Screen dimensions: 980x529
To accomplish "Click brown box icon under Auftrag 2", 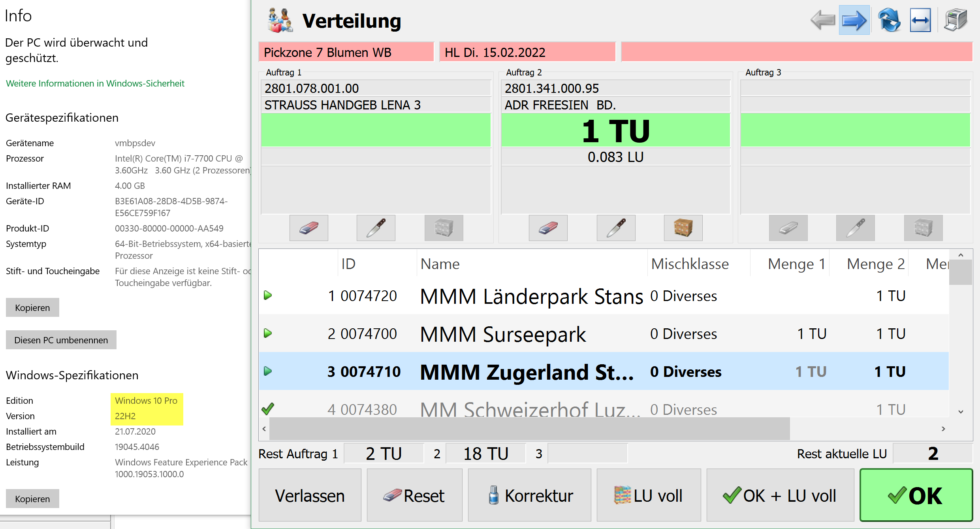I will pyautogui.click(x=683, y=228).
